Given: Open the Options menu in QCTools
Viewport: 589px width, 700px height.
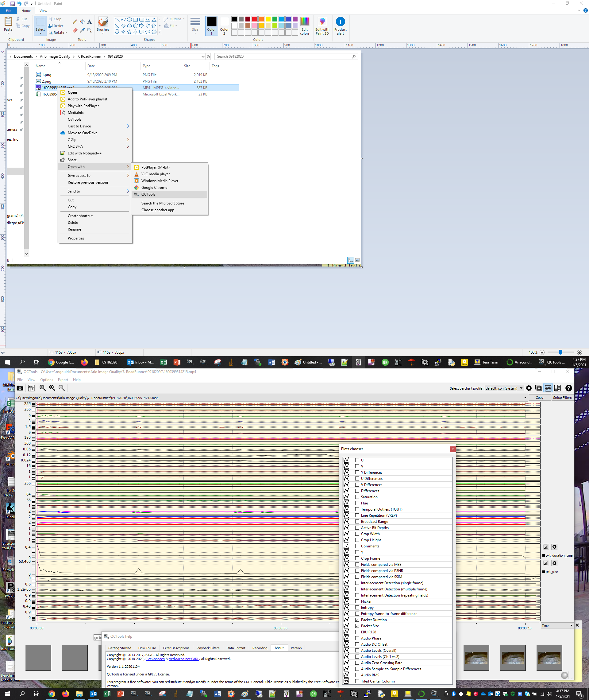Looking at the screenshot, I should click(x=46, y=379).
